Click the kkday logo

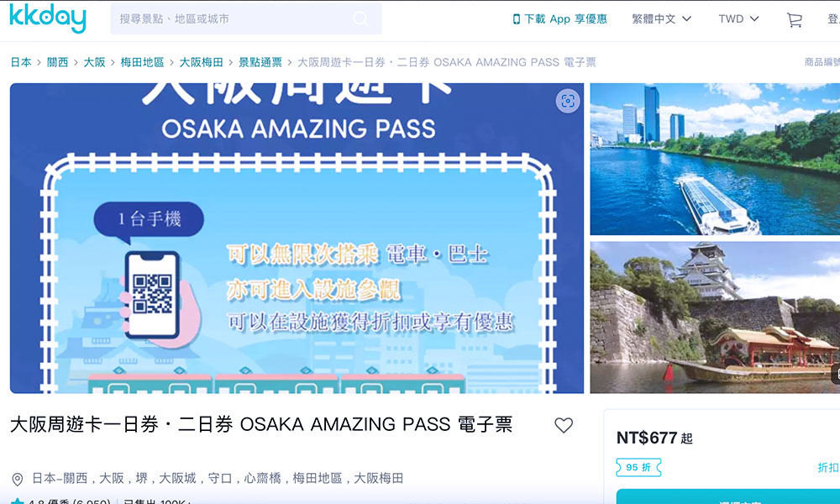tap(48, 18)
